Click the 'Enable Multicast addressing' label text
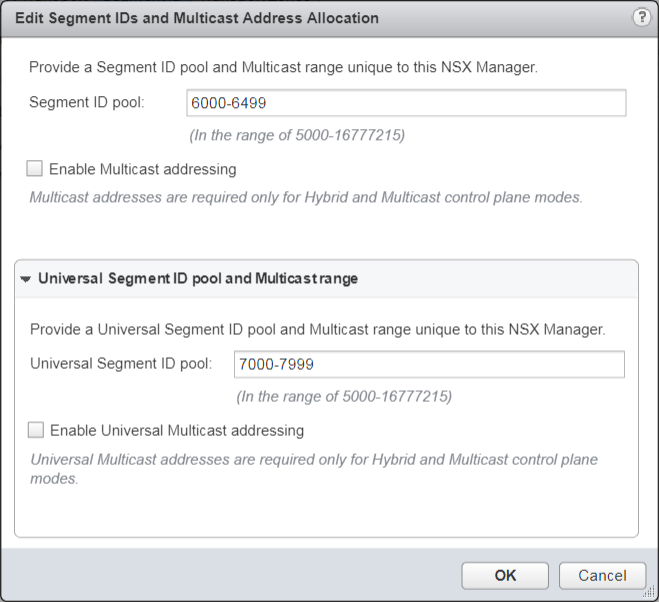 (142, 169)
